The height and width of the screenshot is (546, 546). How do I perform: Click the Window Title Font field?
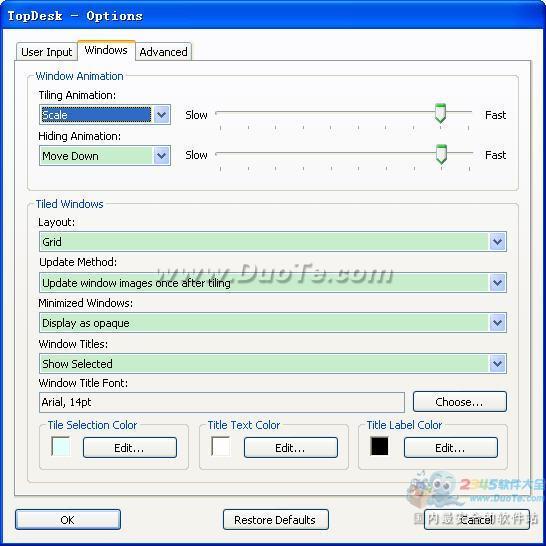[222, 402]
